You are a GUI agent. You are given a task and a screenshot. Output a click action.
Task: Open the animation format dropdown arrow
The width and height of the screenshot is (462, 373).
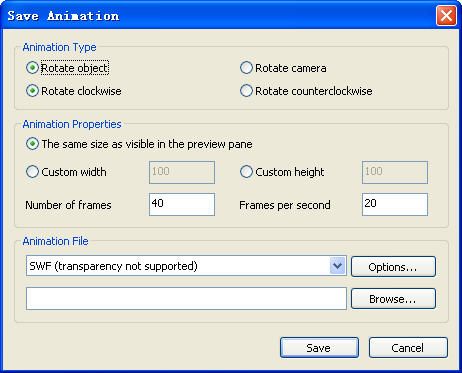pyautogui.click(x=337, y=266)
